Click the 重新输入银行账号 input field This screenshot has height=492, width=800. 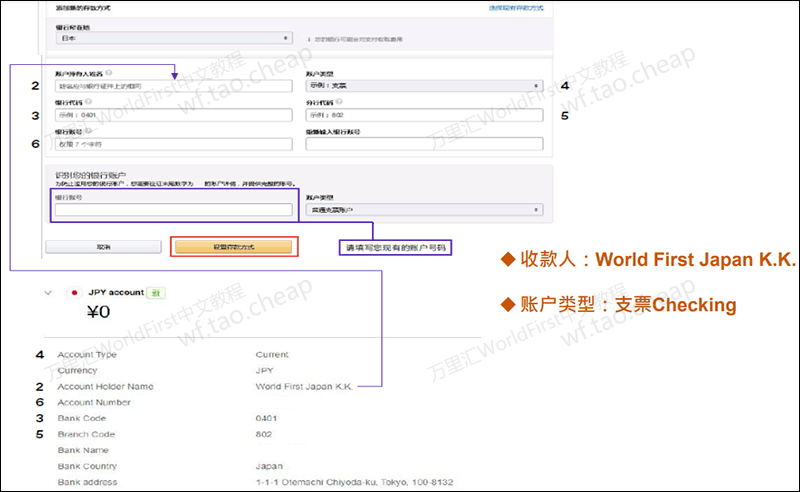(424, 144)
